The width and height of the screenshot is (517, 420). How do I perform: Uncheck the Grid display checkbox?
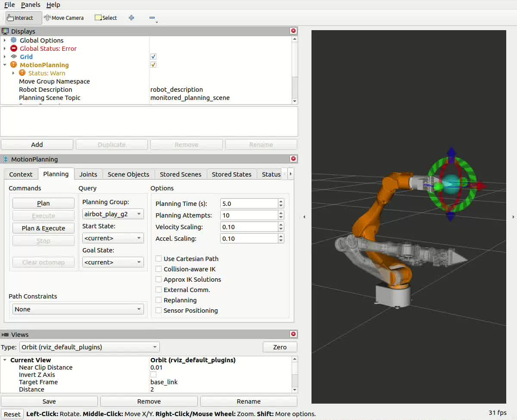(x=153, y=57)
